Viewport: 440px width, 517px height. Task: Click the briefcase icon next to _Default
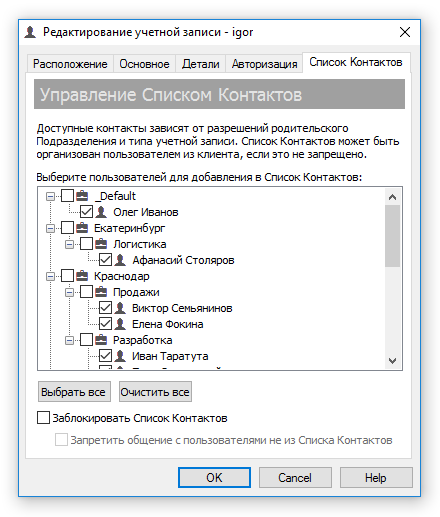pyautogui.click(x=82, y=196)
